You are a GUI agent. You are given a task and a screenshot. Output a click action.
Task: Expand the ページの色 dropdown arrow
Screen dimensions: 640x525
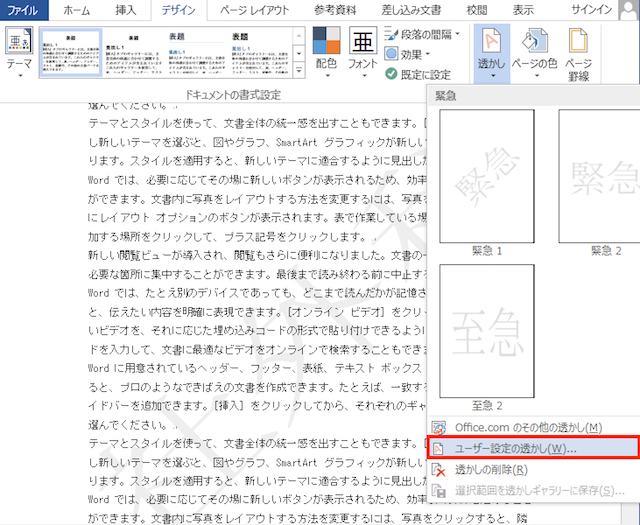pyautogui.click(x=537, y=76)
